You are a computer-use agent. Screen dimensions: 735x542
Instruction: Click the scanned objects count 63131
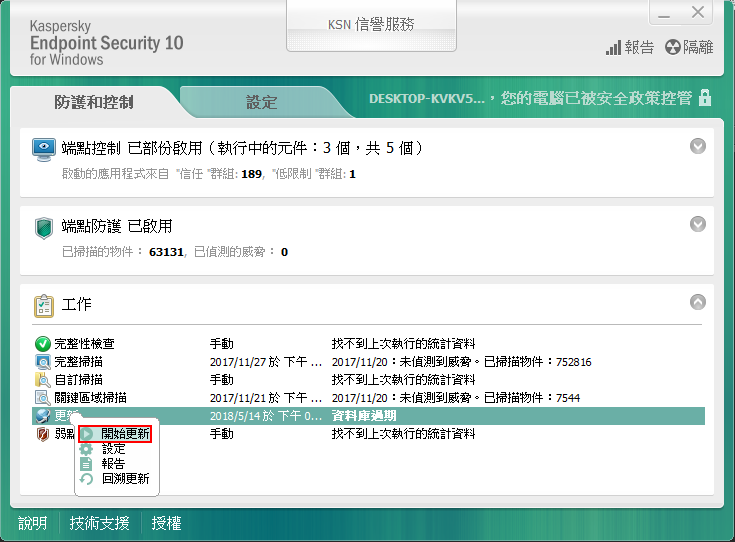pyautogui.click(x=166, y=252)
